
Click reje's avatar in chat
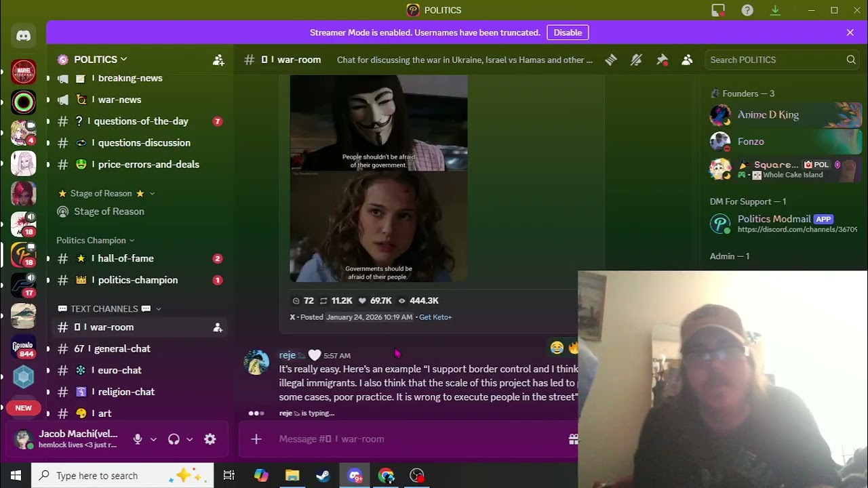pyautogui.click(x=257, y=363)
